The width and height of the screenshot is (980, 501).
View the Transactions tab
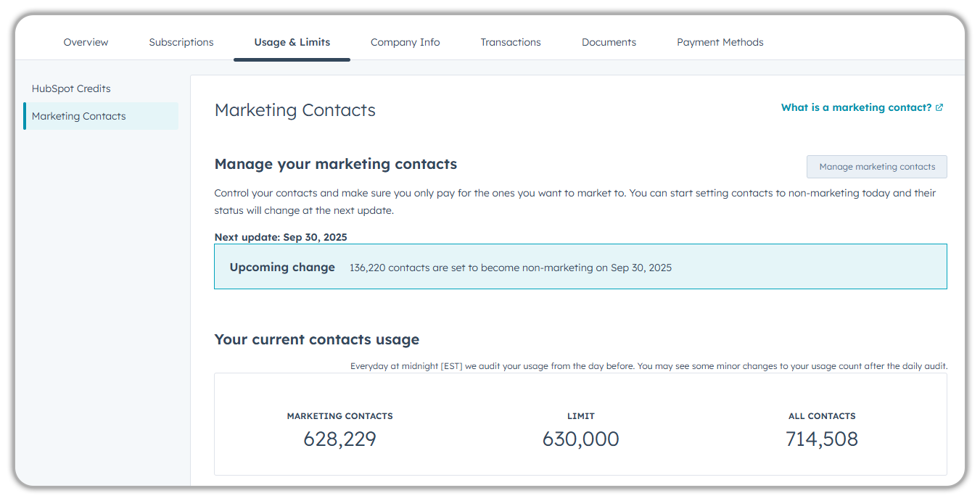(x=510, y=42)
